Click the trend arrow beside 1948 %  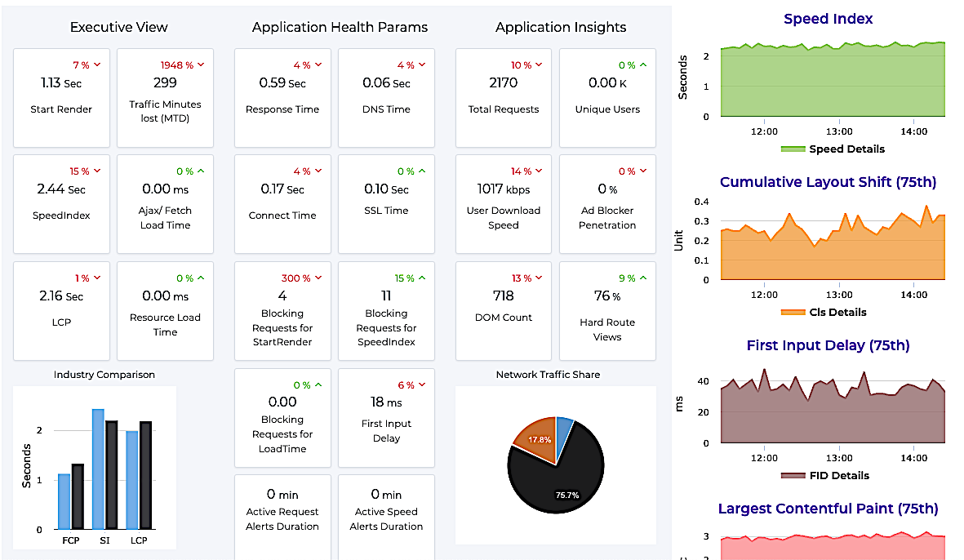(x=201, y=64)
